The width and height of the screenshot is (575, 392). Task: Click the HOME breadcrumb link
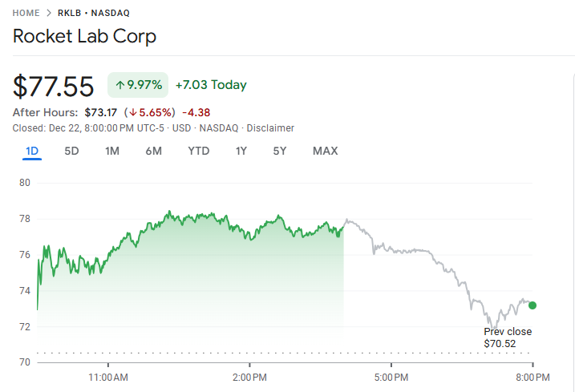pos(26,13)
